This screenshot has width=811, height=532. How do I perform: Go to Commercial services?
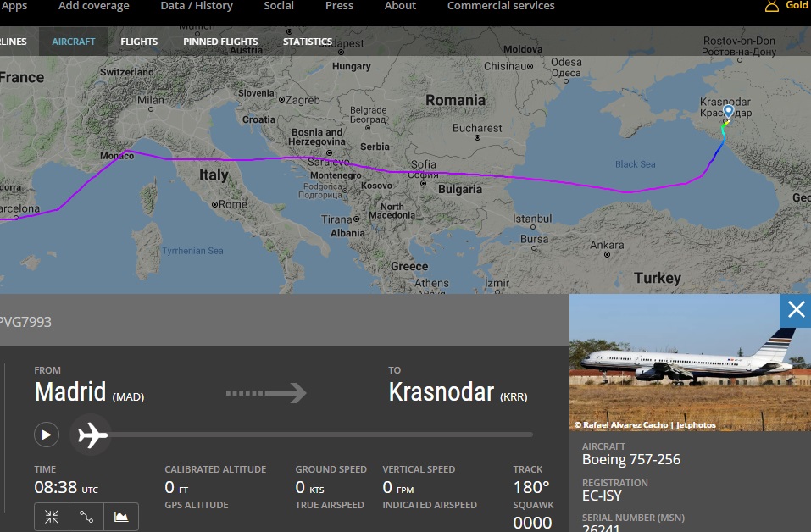pyautogui.click(x=501, y=6)
